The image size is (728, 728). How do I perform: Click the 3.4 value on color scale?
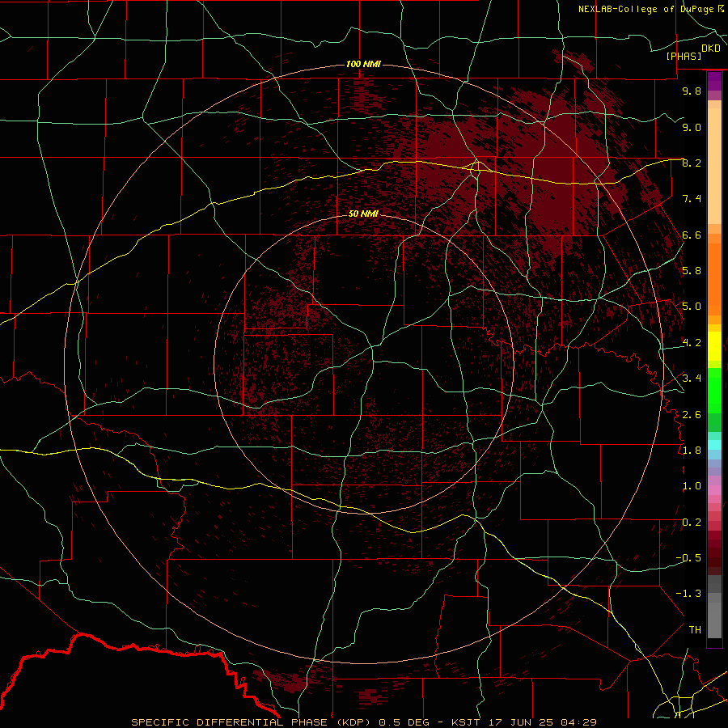click(692, 379)
